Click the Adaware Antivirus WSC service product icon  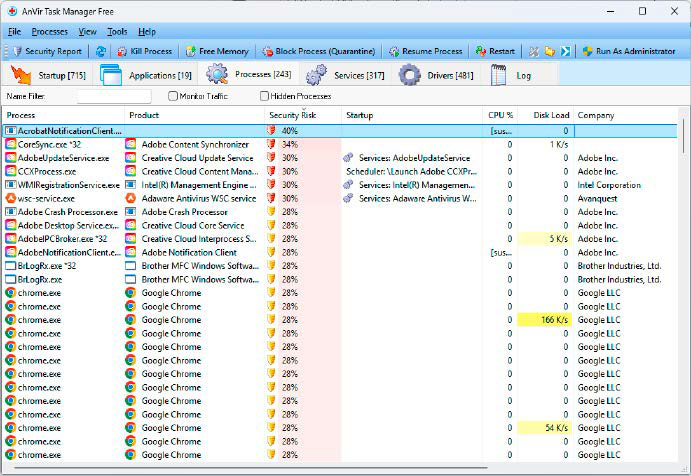pyautogui.click(x=130, y=198)
